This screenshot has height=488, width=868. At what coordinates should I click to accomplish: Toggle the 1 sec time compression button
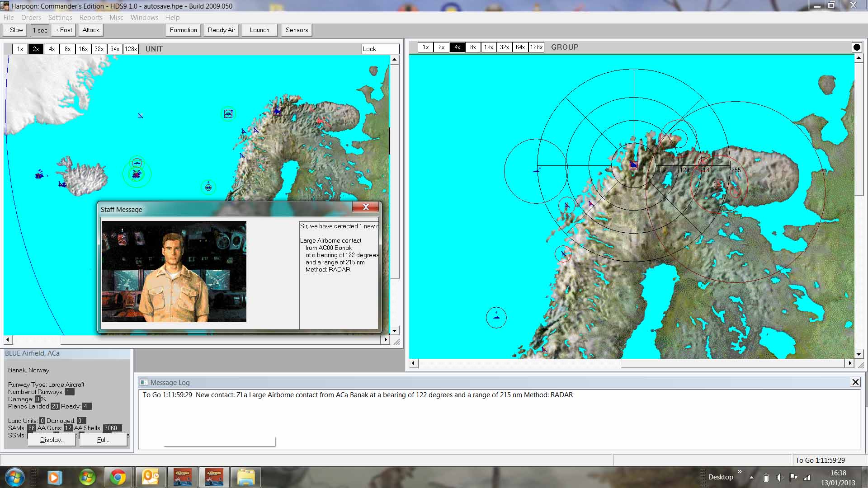pyautogui.click(x=40, y=30)
